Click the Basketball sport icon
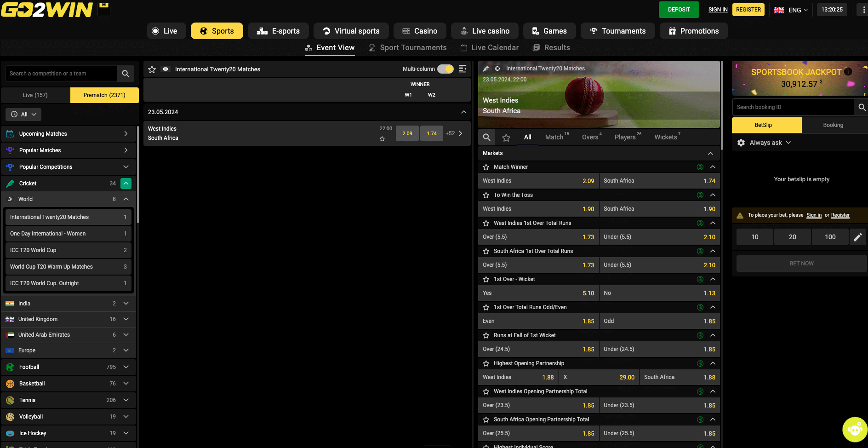 [10, 384]
